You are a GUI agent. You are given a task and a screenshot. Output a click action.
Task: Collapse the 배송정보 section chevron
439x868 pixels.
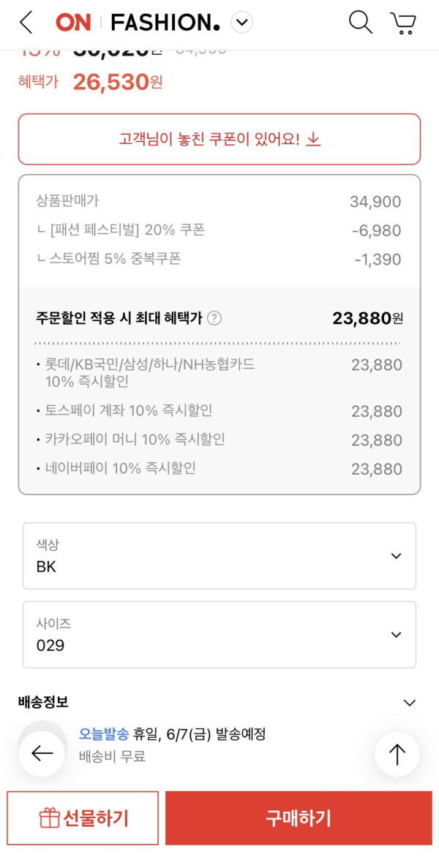point(409,703)
